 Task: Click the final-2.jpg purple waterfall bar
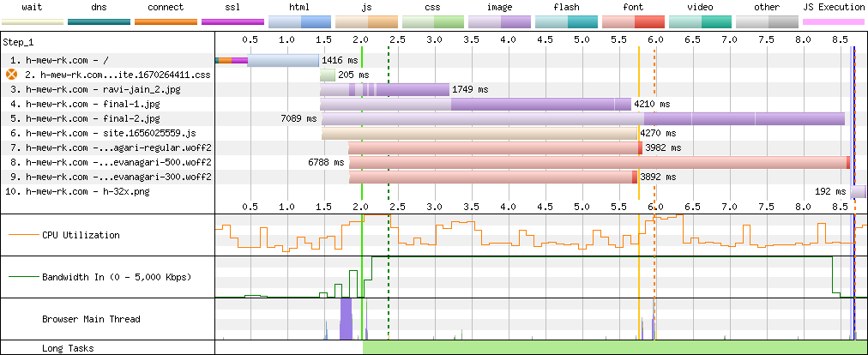[583, 118]
